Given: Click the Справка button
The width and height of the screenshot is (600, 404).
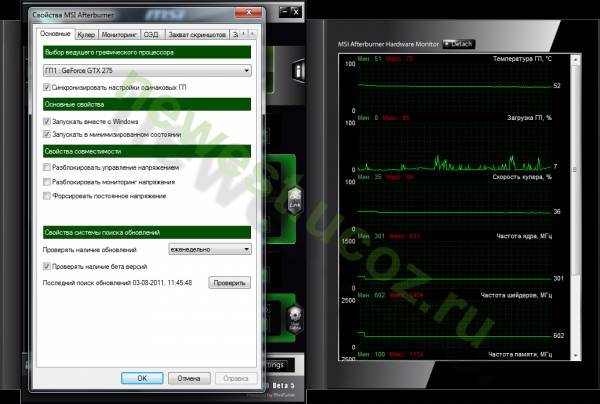Looking at the screenshot, I should point(236,378).
